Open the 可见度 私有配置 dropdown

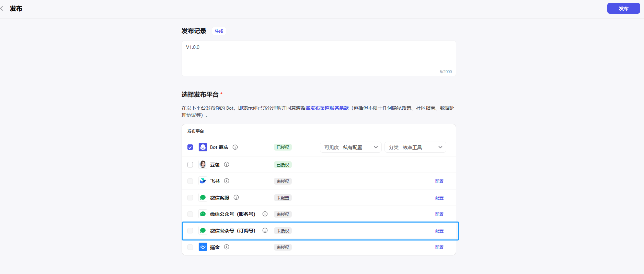click(x=350, y=147)
